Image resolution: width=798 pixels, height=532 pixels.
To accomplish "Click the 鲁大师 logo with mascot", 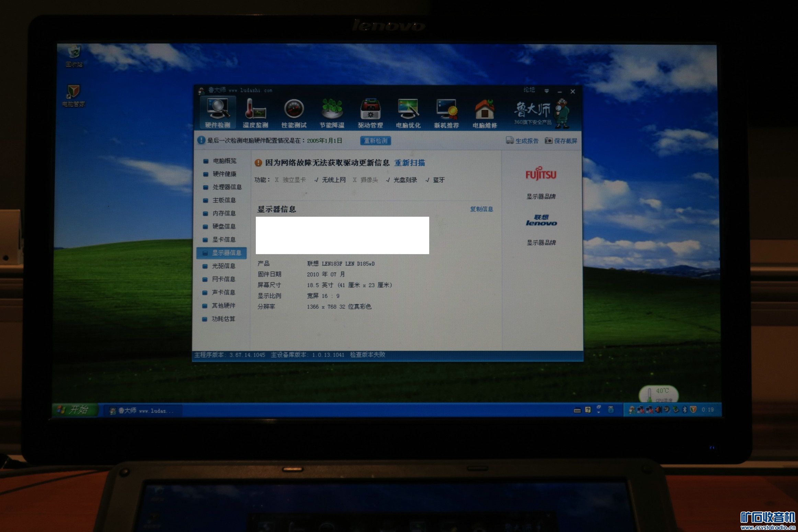I will click(541, 113).
